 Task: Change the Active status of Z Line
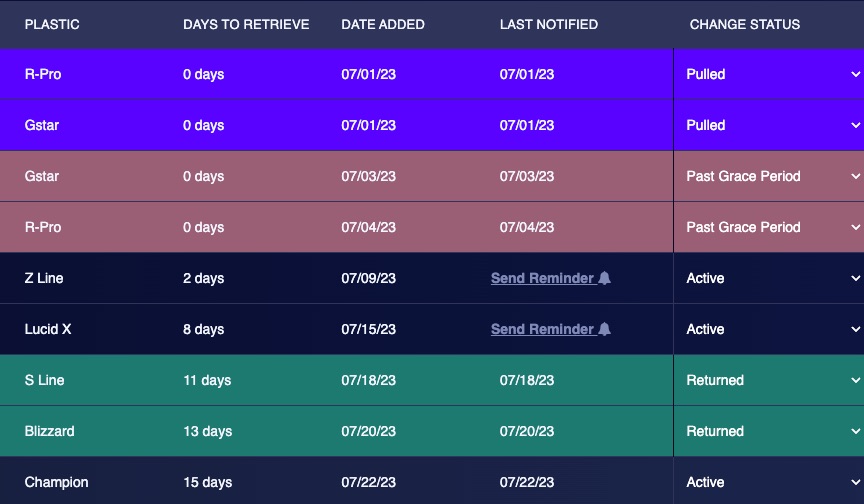point(770,279)
